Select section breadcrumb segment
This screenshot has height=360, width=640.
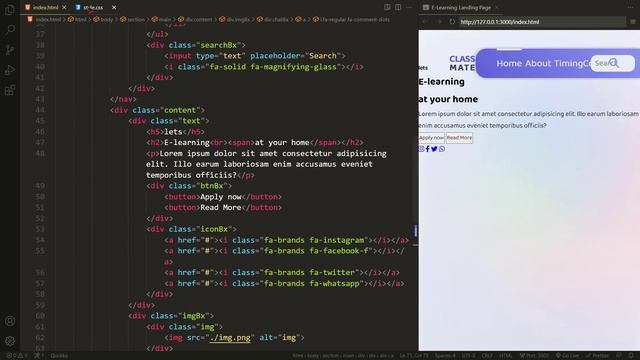coord(133,19)
